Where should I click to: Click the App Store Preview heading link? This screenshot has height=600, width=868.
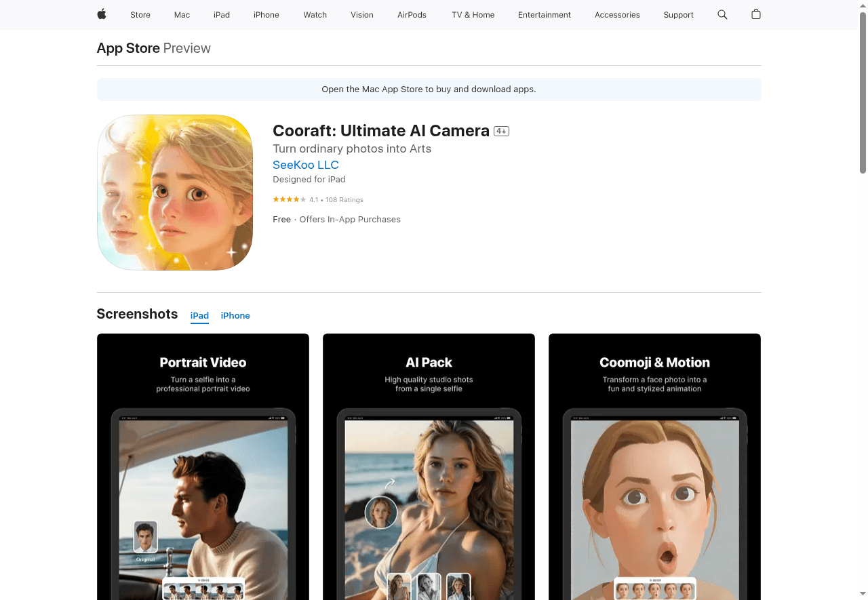coord(128,48)
